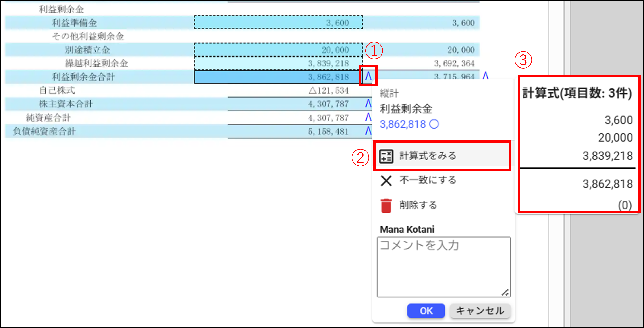Click the caret mark beside 株主資本合計 value
The height and width of the screenshot is (328, 644).
coord(368,103)
